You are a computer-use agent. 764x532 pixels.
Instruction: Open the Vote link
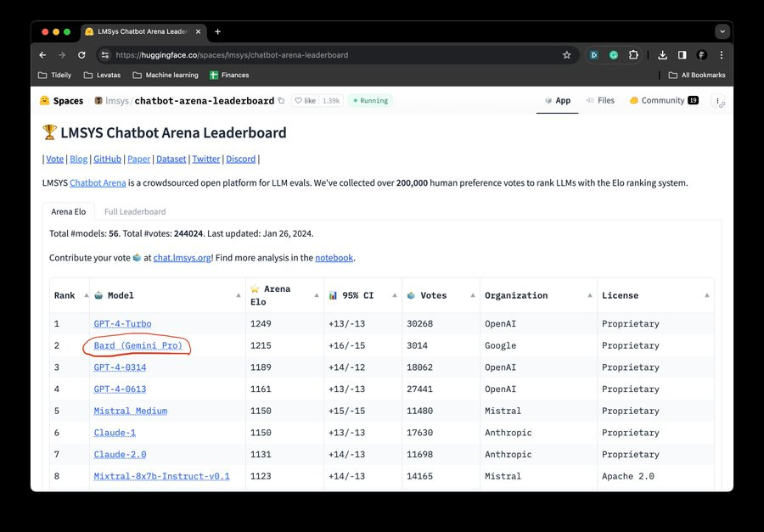click(54, 159)
